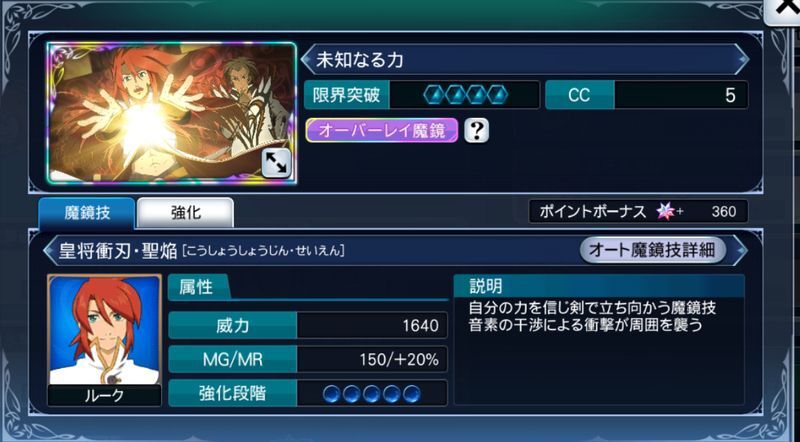Select the last 限界突破 hexagon gem
Image resolution: width=800 pixels, height=442 pixels.
497,95
